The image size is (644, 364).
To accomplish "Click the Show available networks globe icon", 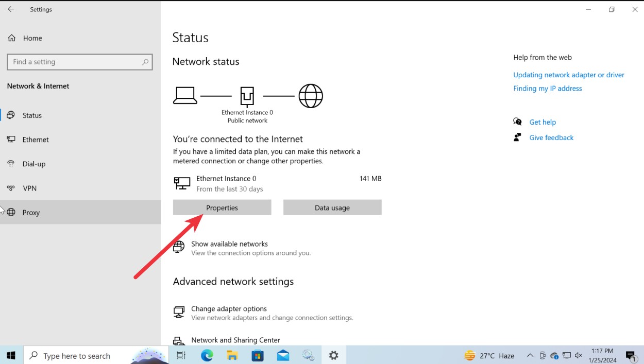I will click(179, 247).
